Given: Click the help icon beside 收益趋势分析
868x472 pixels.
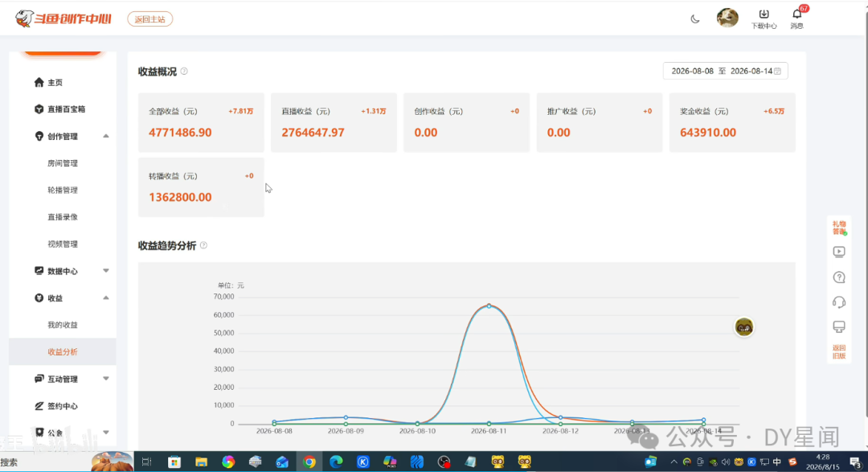Looking at the screenshot, I should [203, 245].
